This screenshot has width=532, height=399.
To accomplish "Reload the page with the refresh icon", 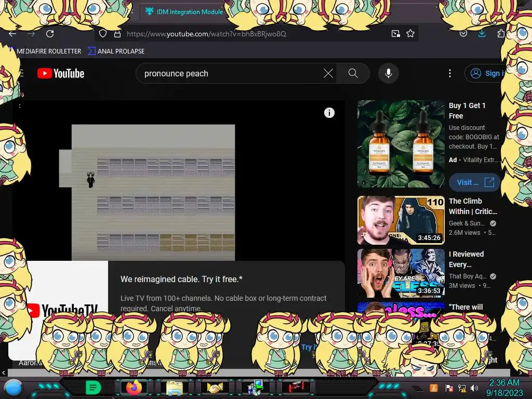I will 50,34.
